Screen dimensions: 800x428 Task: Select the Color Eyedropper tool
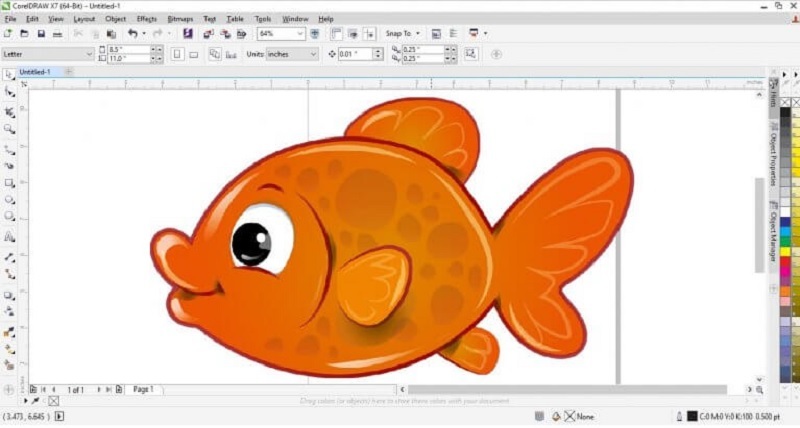(9, 333)
